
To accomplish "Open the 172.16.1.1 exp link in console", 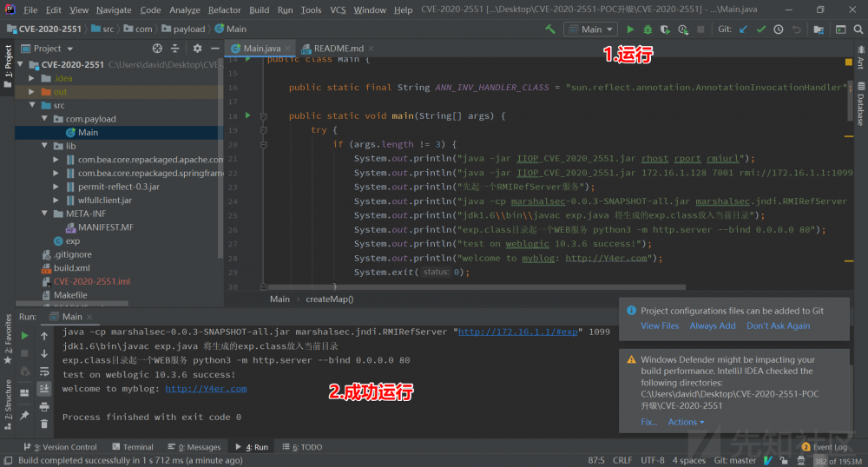I will click(517, 332).
